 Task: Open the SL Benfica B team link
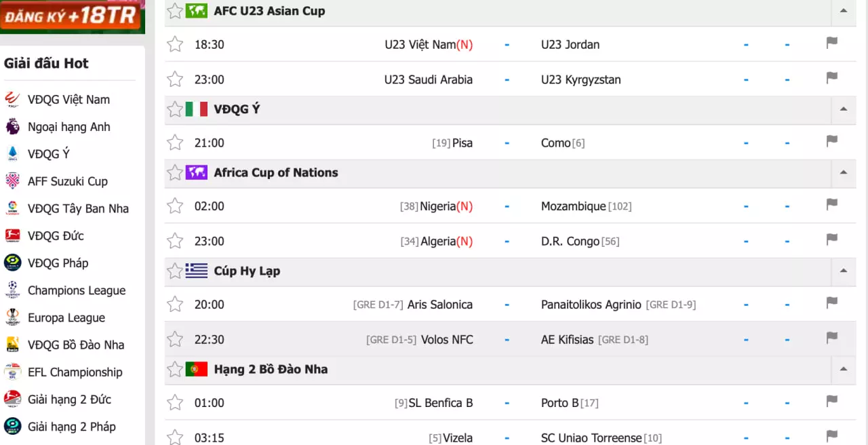(x=440, y=403)
